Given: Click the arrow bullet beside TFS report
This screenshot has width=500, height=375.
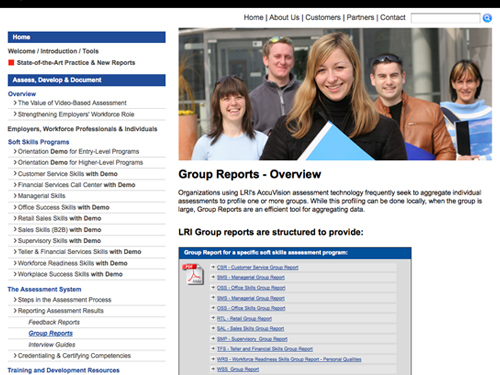Looking at the screenshot, I should click(213, 348).
